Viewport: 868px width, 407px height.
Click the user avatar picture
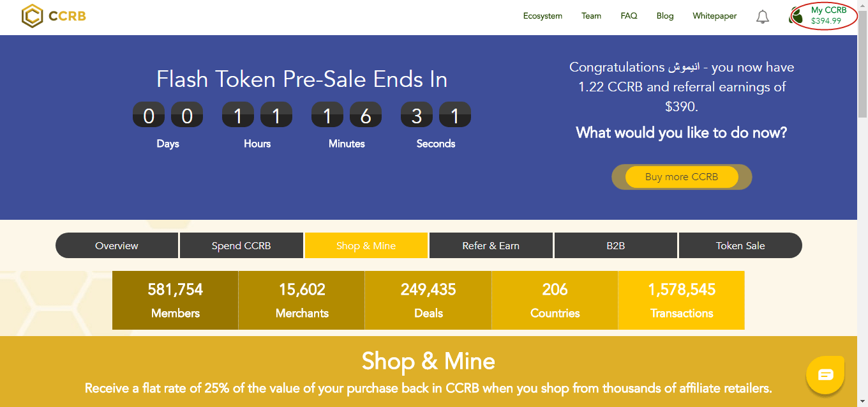click(797, 16)
